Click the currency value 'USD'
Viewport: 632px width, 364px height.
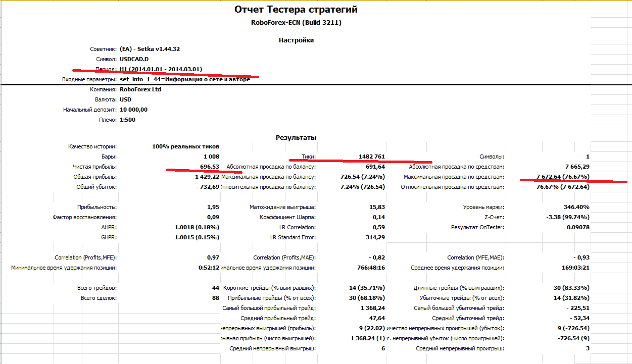(x=125, y=99)
